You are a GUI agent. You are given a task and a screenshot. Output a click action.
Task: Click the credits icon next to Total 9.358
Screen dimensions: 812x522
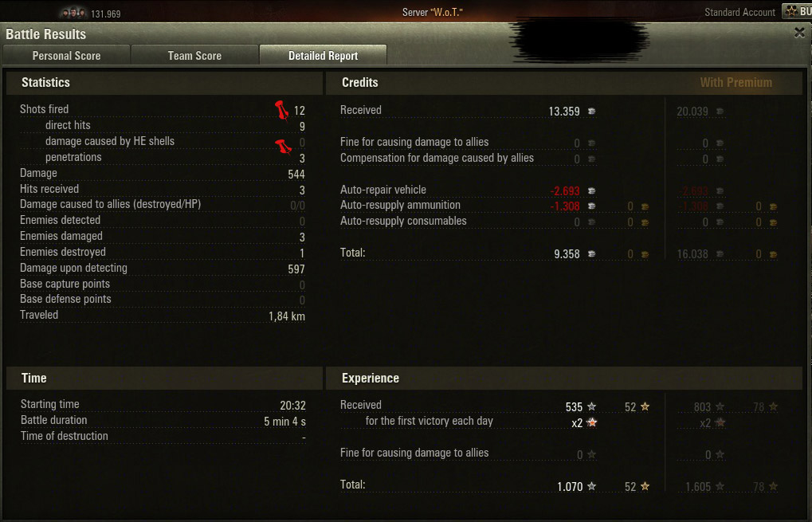(592, 254)
